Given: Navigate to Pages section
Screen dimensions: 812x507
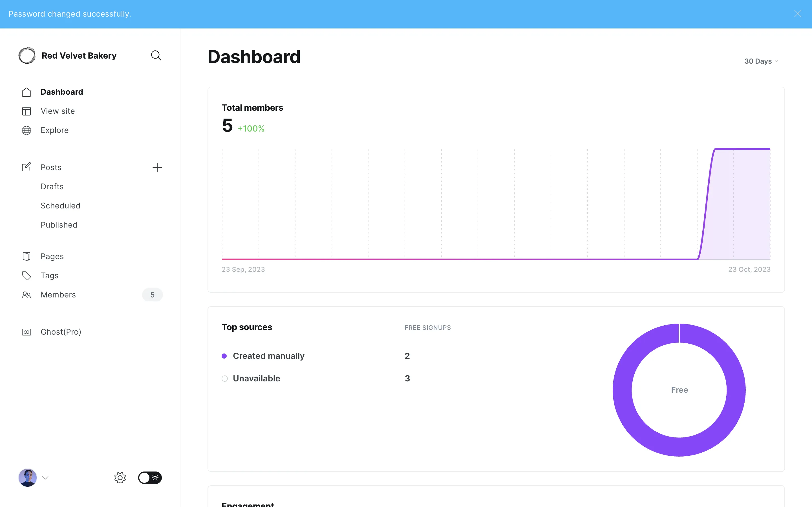Looking at the screenshot, I should click(x=52, y=256).
